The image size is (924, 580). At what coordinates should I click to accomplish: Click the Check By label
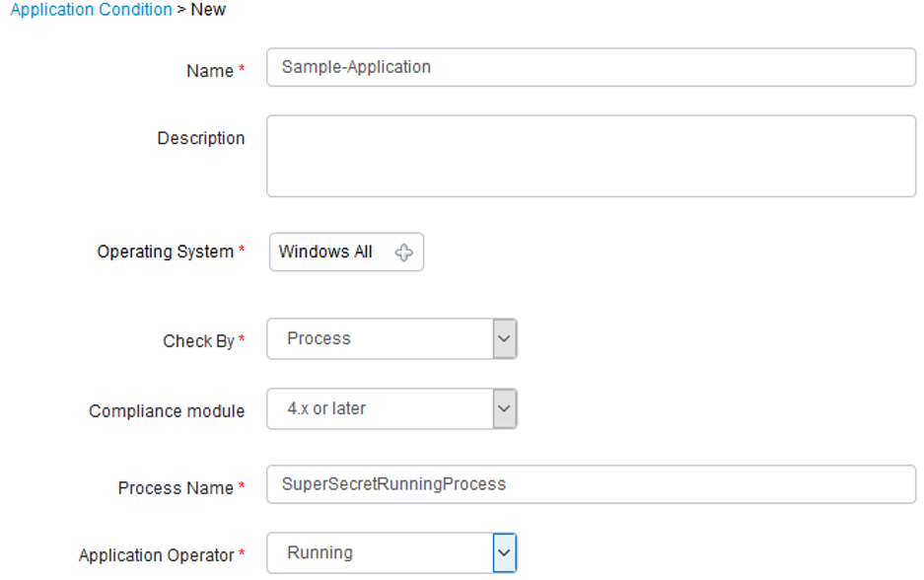(x=198, y=341)
